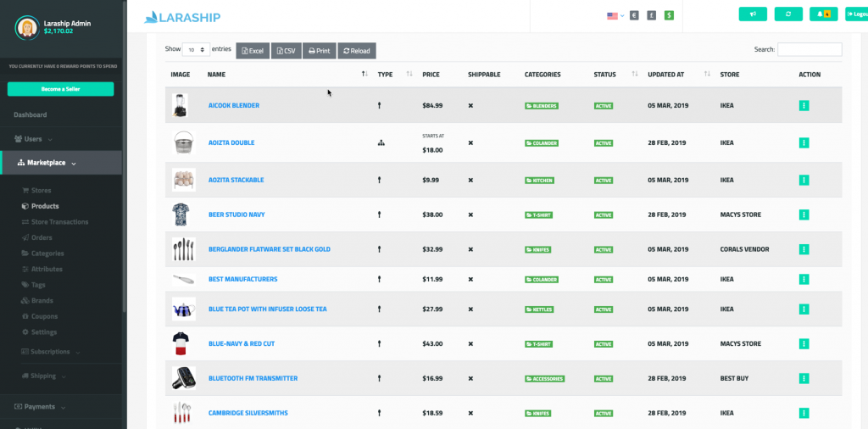Click the Search input field

[x=810, y=50]
